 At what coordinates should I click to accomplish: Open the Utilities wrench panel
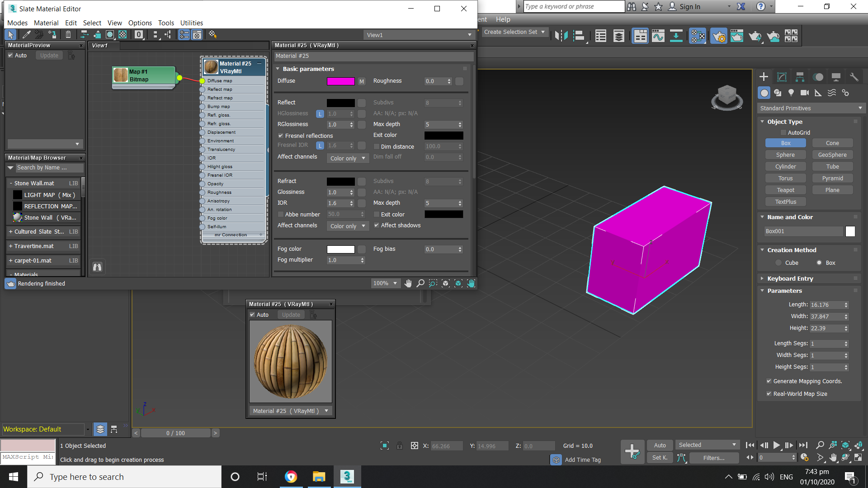pyautogui.click(x=854, y=77)
